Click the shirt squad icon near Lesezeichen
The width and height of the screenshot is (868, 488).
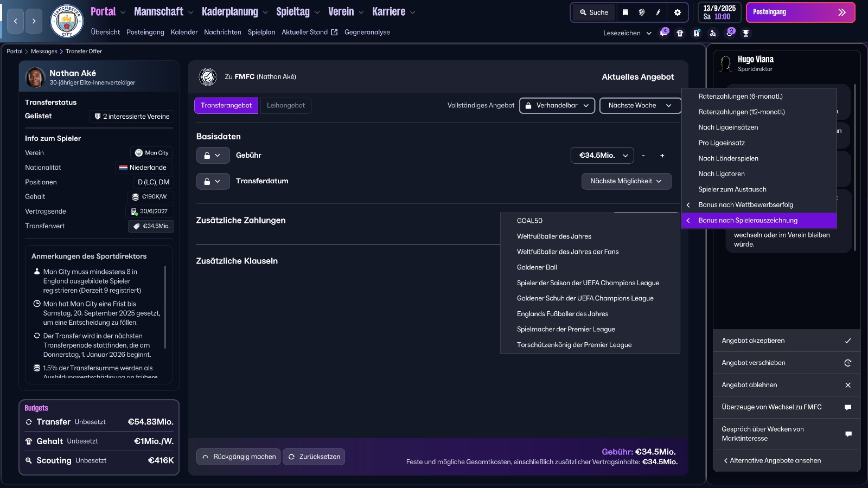pyautogui.click(x=680, y=33)
